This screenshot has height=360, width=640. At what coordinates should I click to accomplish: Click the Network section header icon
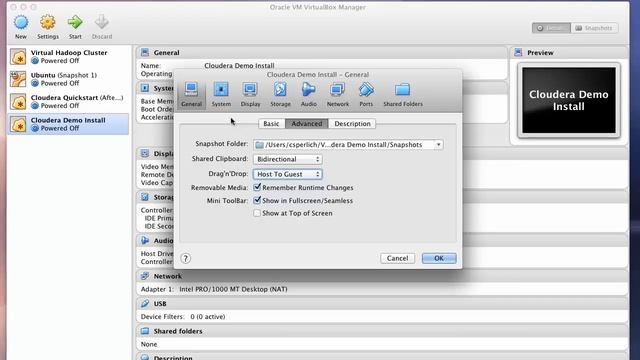[x=145, y=276]
